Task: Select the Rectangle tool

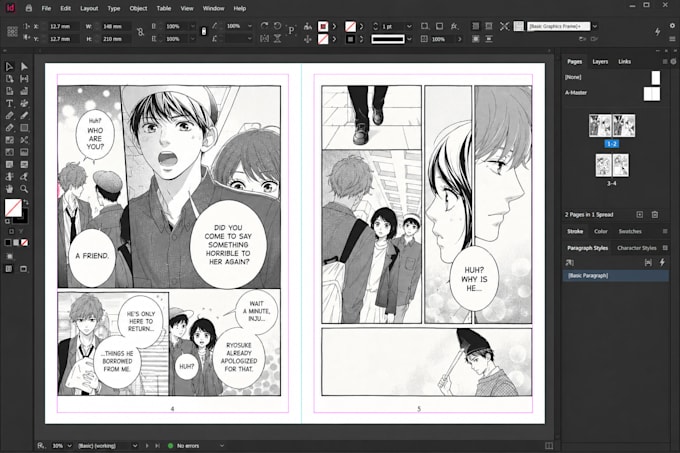Action: pos(24,127)
